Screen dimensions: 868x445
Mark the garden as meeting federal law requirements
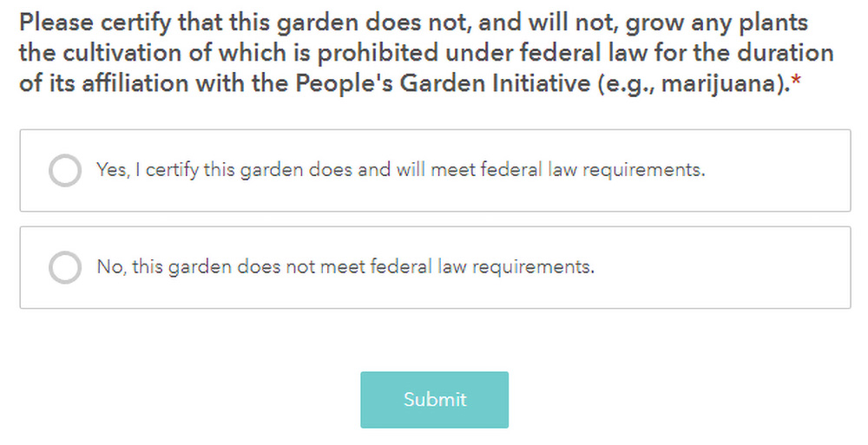coord(65,170)
